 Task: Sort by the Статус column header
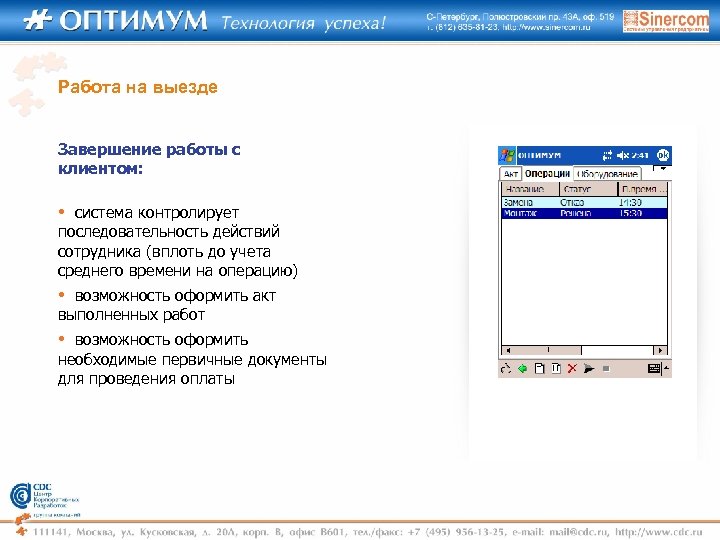[589, 189]
